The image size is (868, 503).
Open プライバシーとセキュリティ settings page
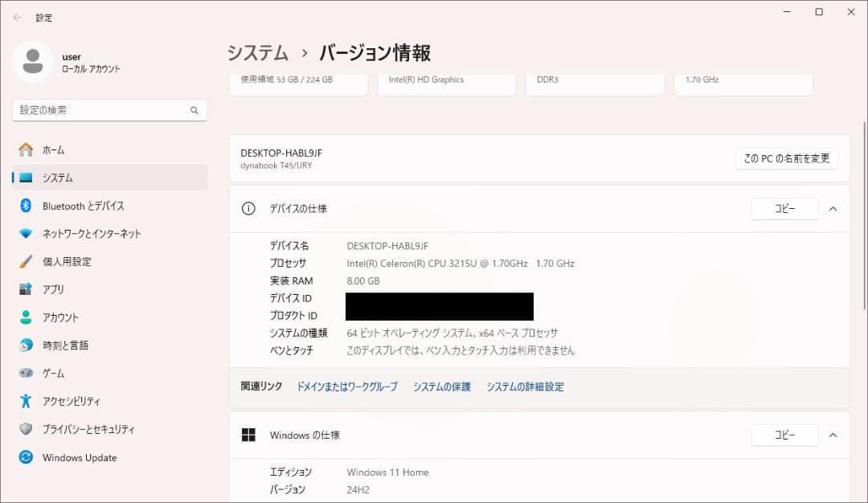pos(109,429)
